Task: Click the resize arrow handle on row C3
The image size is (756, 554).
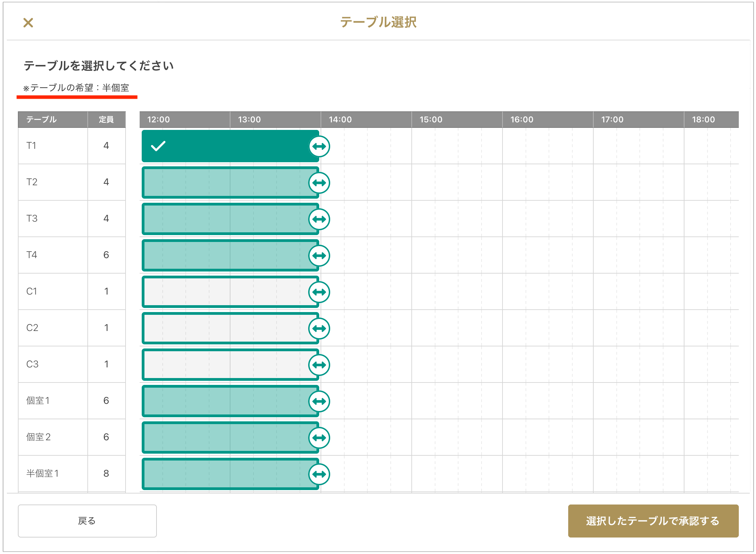Action: pyautogui.click(x=319, y=365)
